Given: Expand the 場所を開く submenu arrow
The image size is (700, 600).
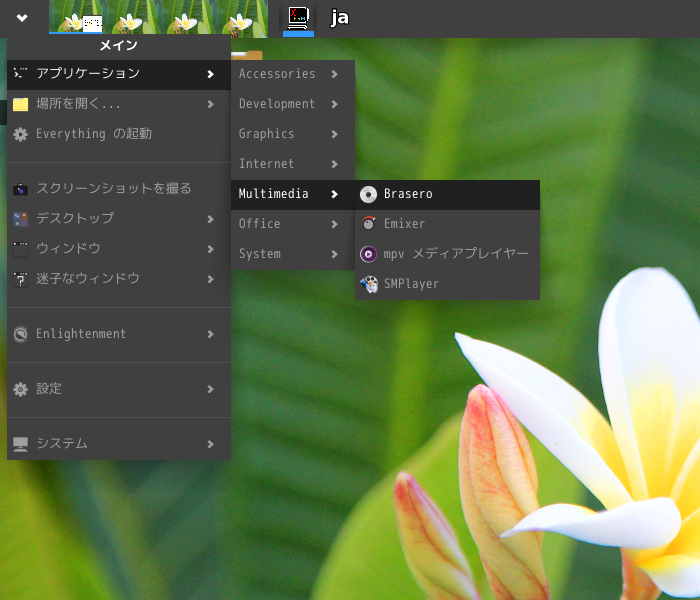Looking at the screenshot, I should coord(210,104).
